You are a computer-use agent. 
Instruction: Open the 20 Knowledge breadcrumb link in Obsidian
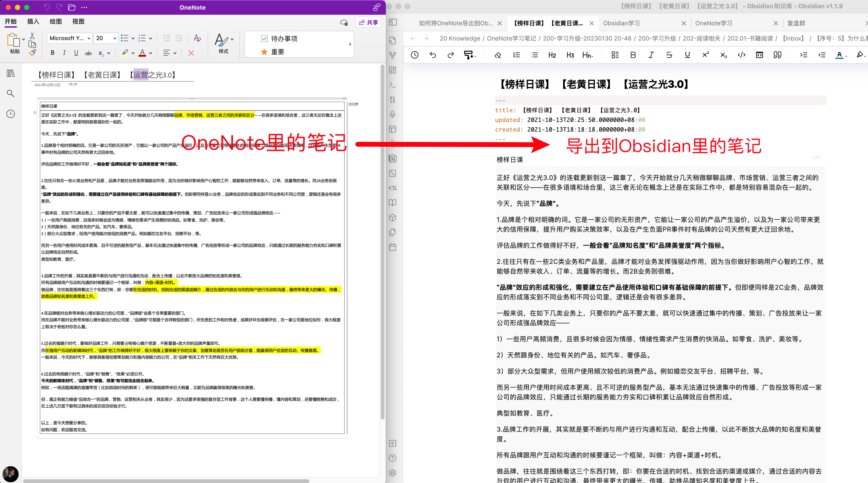[x=460, y=38]
